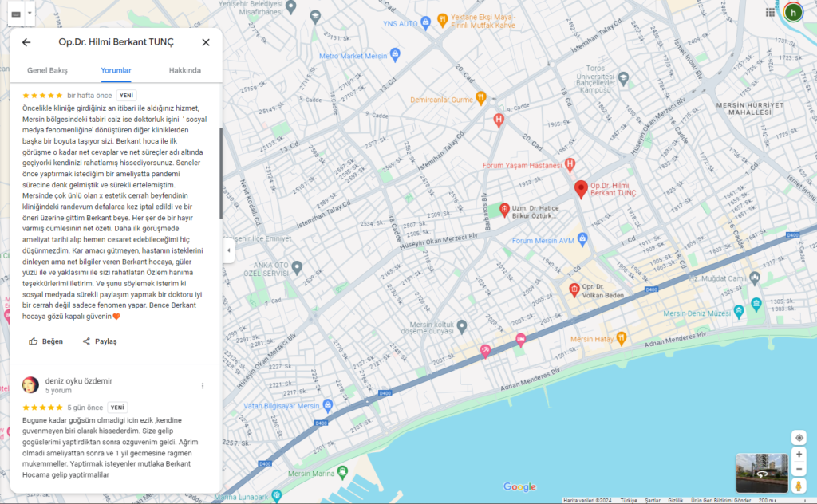Open the Google apps grid
Viewport: 817px width, 504px height.
point(770,12)
